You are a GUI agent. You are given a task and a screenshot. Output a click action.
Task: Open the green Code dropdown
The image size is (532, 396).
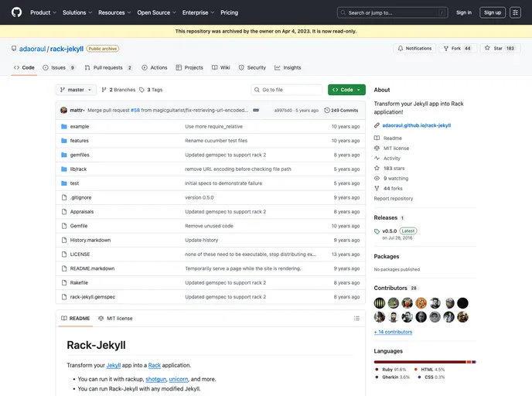[346, 90]
